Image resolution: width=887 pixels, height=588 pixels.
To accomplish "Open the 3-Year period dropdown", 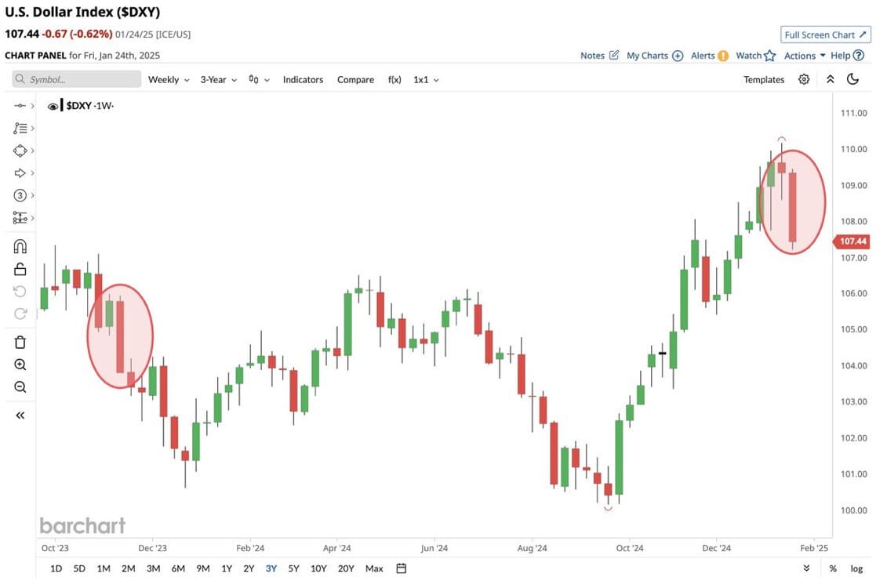I will [x=218, y=80].
